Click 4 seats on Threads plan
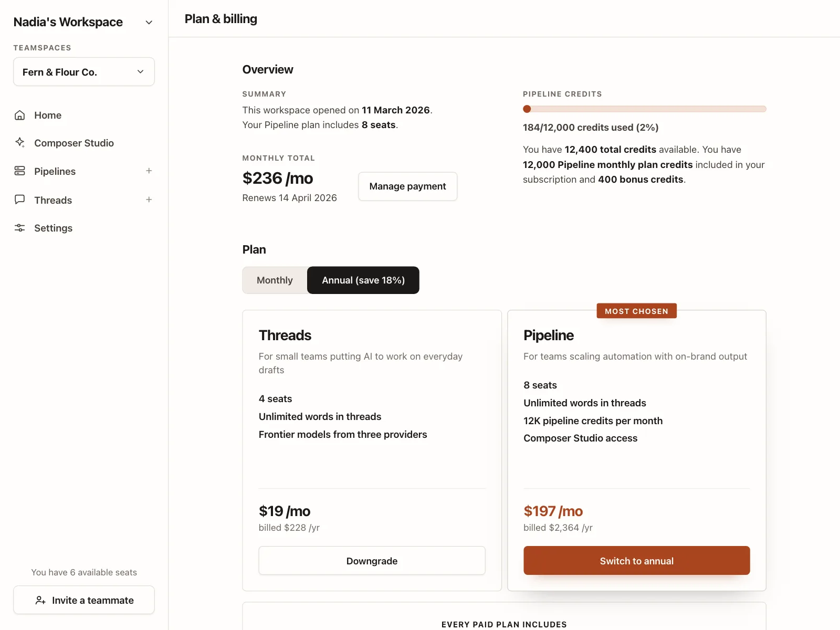 point(276,399)
